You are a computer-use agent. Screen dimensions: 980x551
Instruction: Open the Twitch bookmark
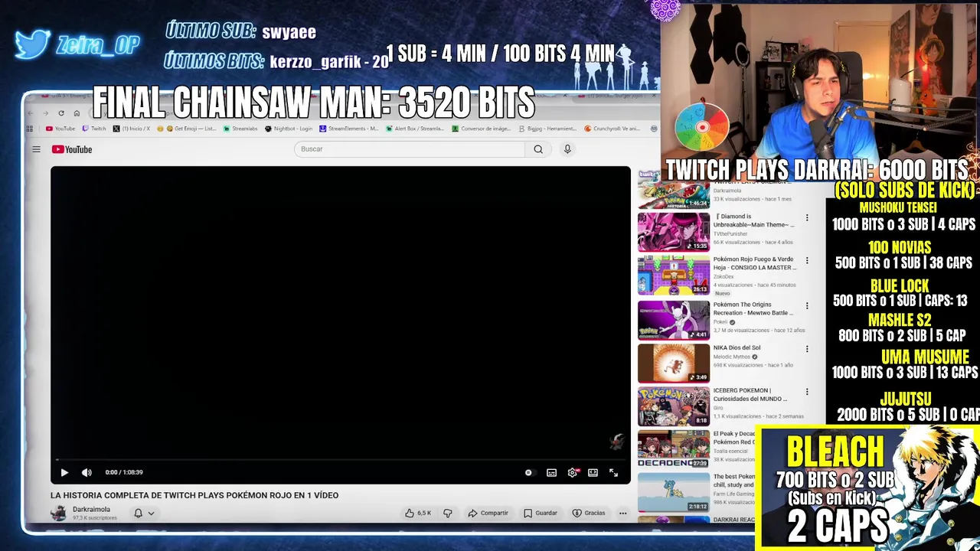pos(94,129)
